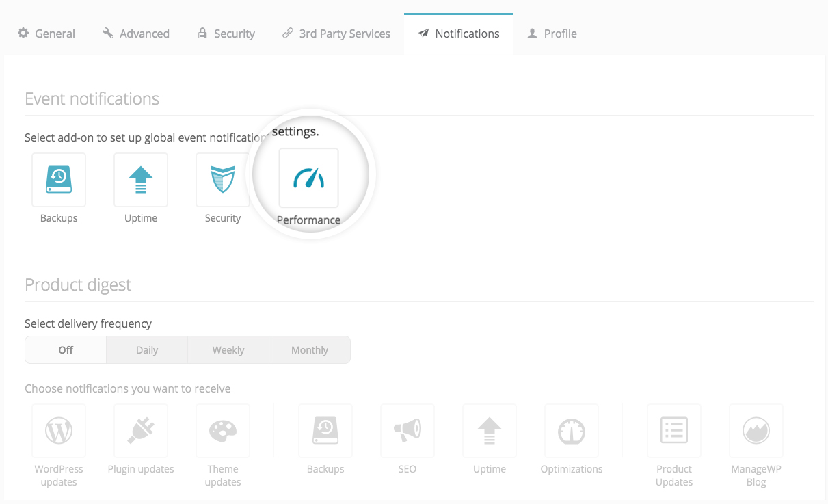Choose Weekly delivery frequency
Image resolution: width=828 pixels, height=504 pixels.
[228, 350]
